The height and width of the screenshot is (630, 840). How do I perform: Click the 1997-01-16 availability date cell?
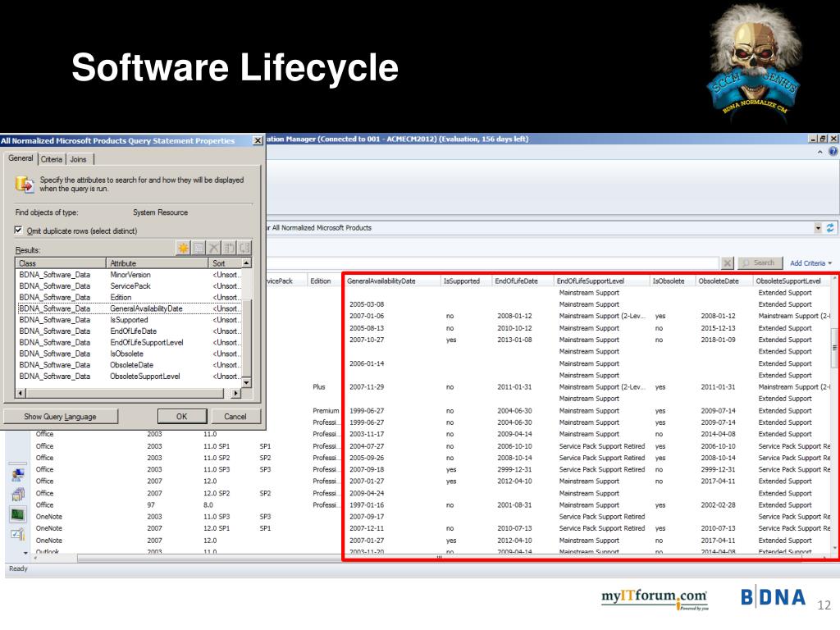[x=367, y=505]
